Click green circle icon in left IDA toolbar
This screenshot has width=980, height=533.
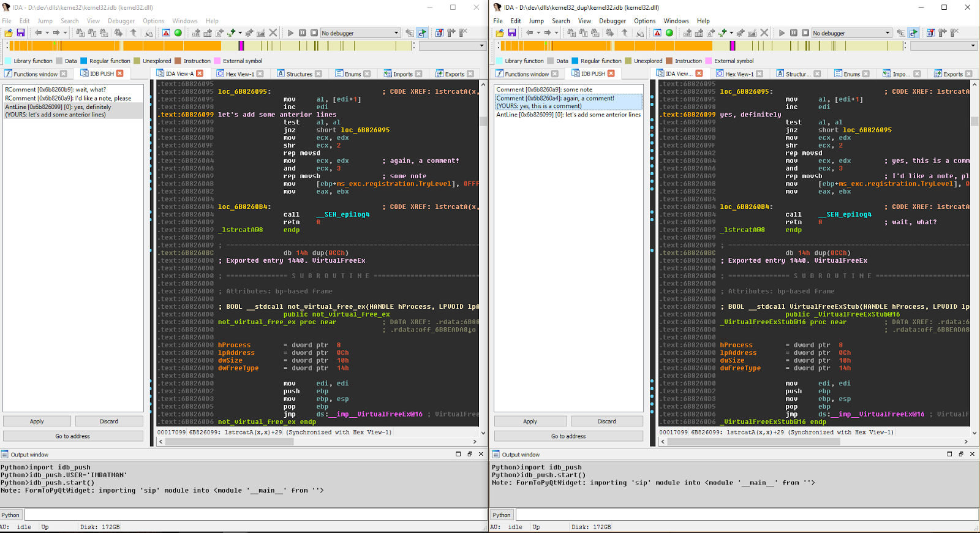(x=178, y=33)
